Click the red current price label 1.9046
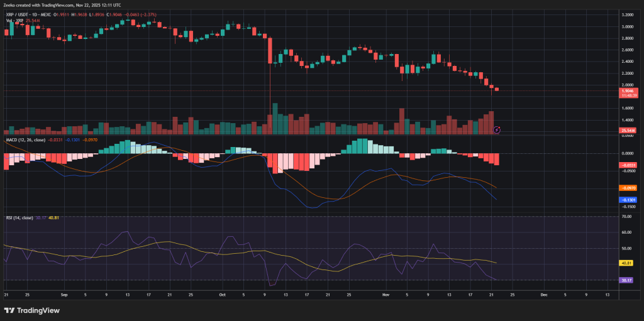Image resolution: width=644 pixels, height=321 pixels. 629,90
